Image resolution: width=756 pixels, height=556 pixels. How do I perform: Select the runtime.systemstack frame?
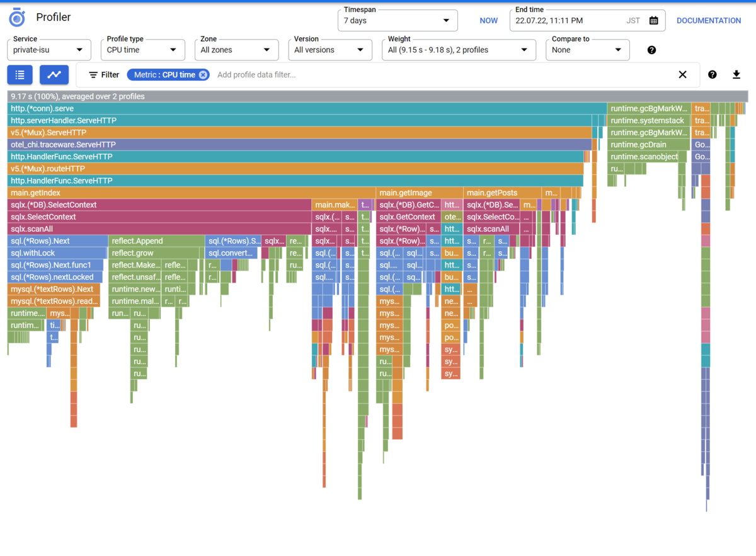649,120
